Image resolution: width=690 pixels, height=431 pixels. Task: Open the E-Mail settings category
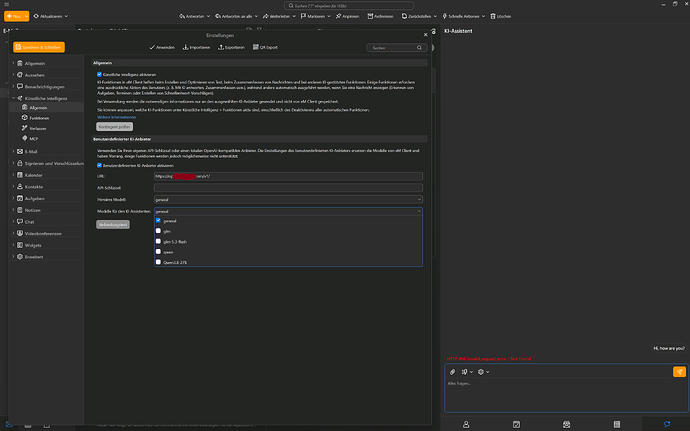point(31,151)
